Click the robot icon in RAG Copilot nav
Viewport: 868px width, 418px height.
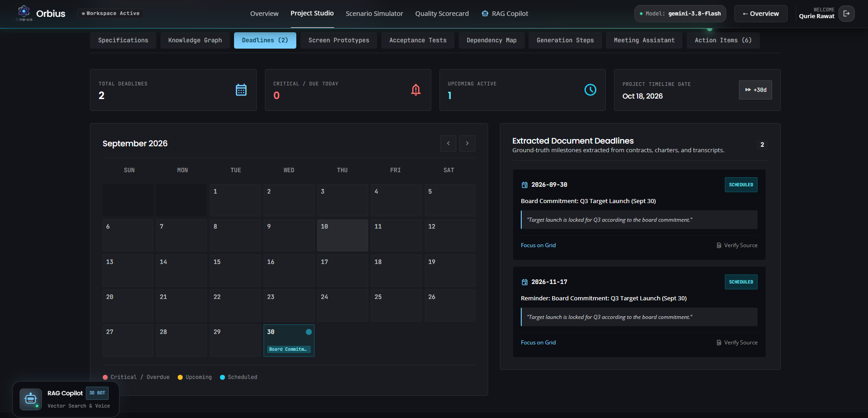point(485,14)
